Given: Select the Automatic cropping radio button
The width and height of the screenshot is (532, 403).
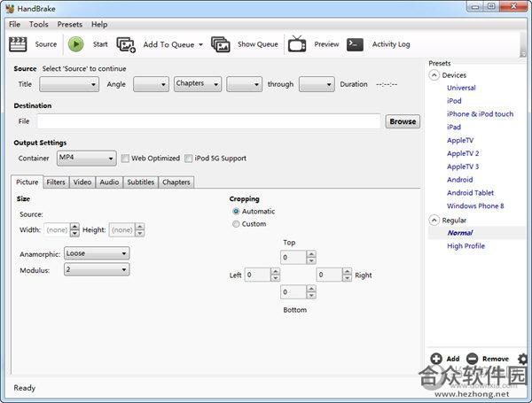Looking at the screenshot, I should click(236, 211).
